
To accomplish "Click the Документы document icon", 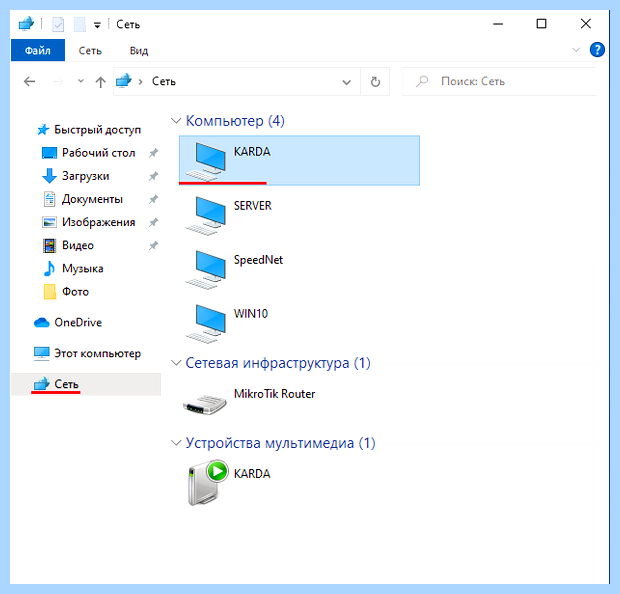I will click(49, 199).
